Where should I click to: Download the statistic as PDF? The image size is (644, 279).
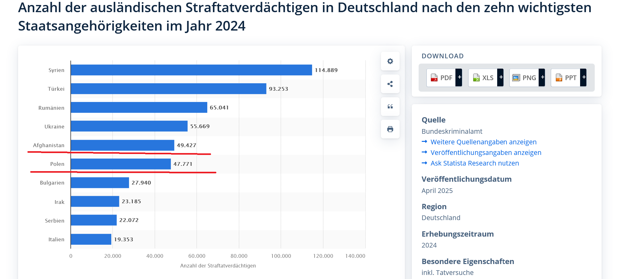click(444, 78)
